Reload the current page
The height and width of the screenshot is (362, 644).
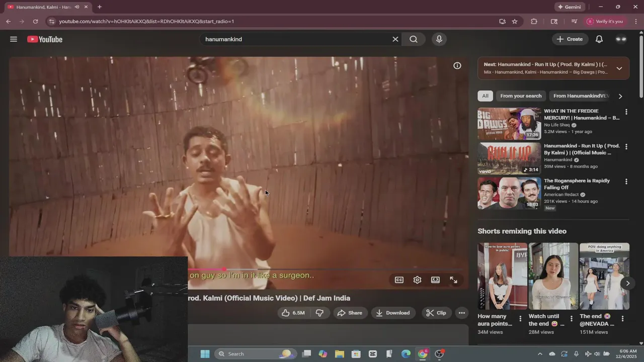[35, 22]
